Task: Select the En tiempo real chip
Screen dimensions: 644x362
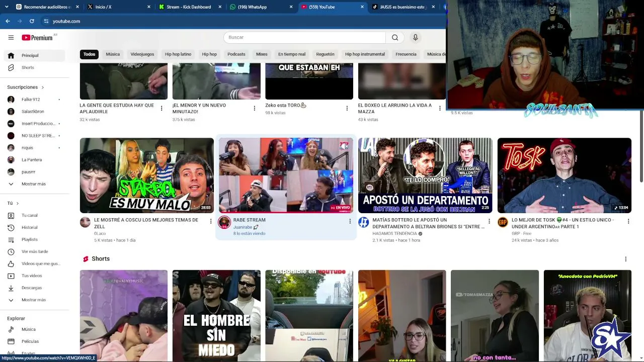Action: point(292,54)
